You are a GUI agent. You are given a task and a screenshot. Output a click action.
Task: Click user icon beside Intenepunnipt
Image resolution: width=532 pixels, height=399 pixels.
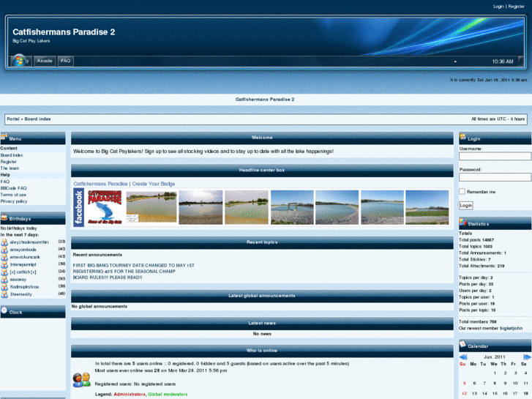coord(4,264)
